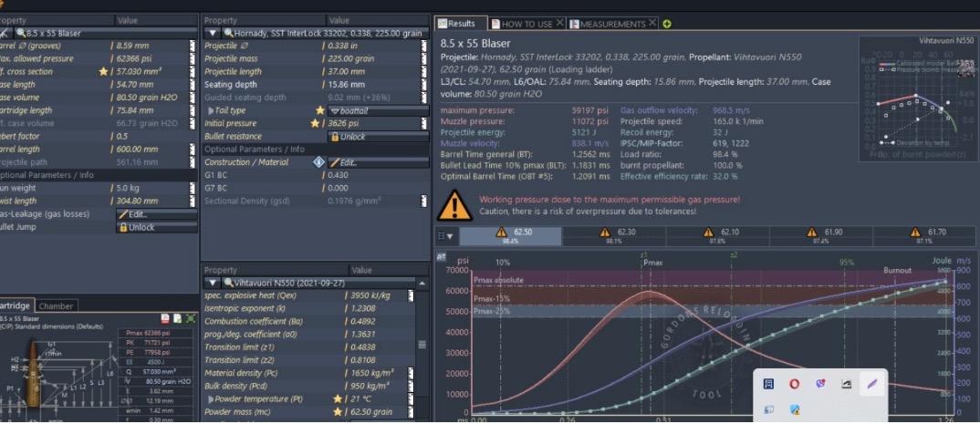The width and height of the screenshot is (980, 424).
Task: Click the Windows Security shield tray icon
Action: click(x=795, y=410)
